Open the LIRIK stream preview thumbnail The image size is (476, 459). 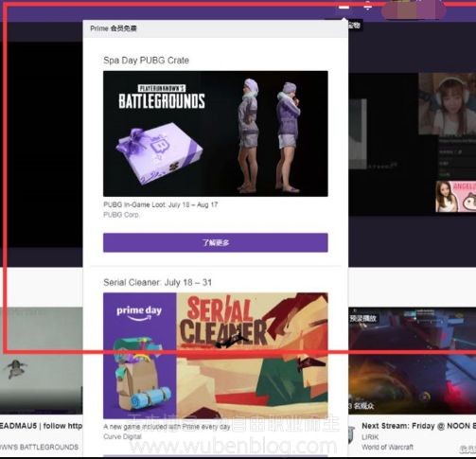tap(412, 361)
